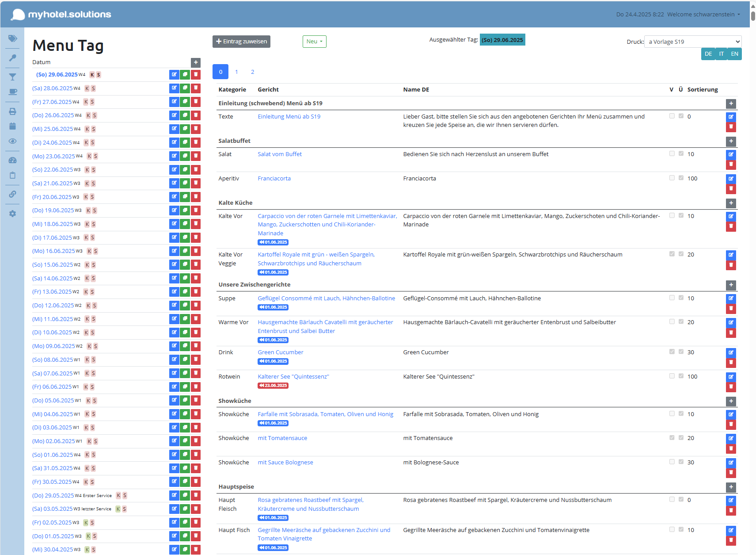Click the filter funnel sidebar icon
Image resolution: width=756 pixels, height=555 pixels.
click(x=12, y=77)
